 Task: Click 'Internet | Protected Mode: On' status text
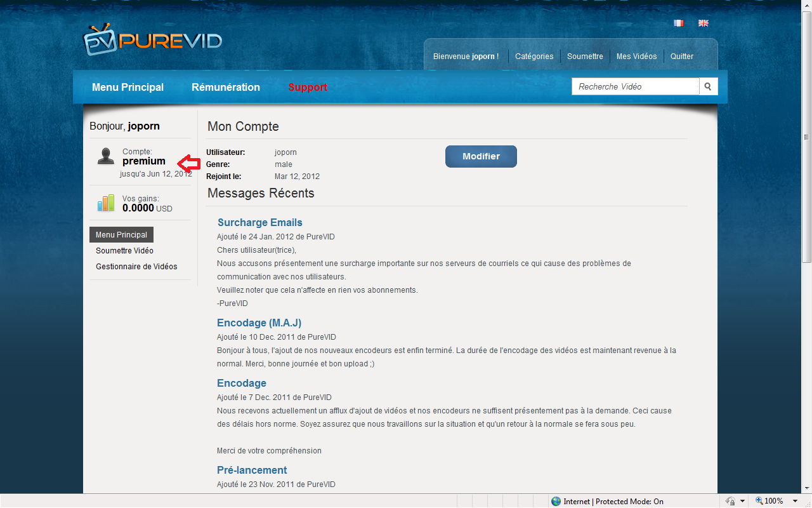(613, 502)
